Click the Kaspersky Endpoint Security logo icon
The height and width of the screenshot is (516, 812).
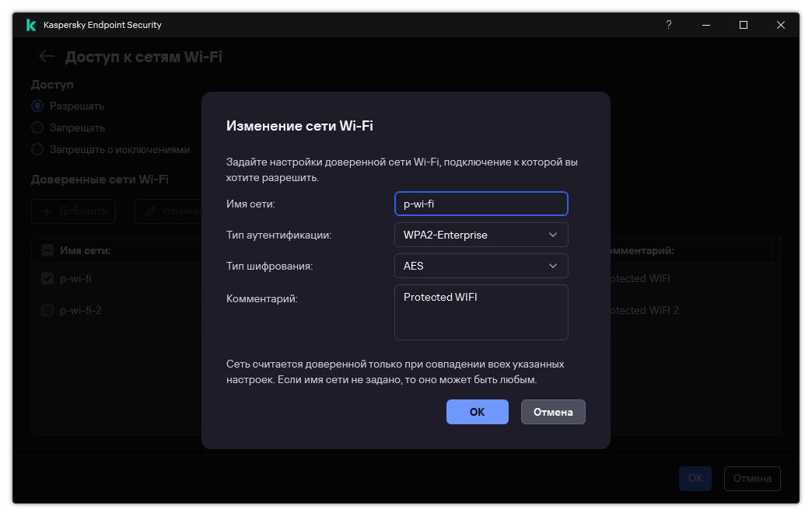(30, 24)
